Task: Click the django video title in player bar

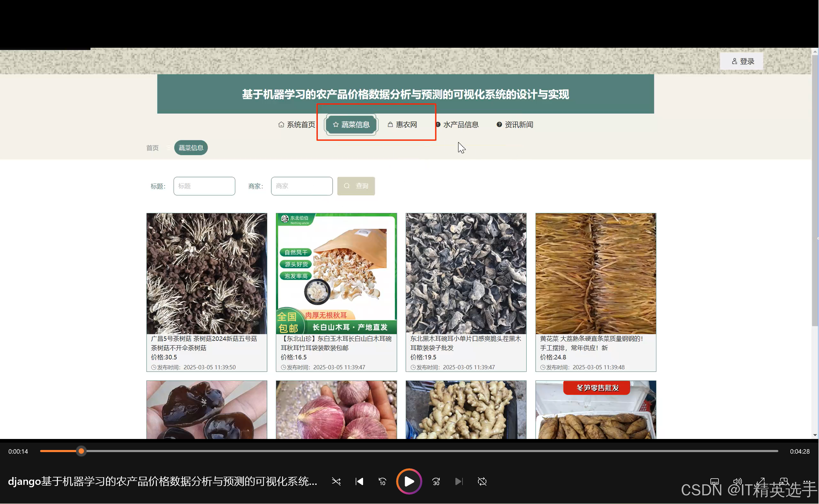Action: [x=162, y=481]
